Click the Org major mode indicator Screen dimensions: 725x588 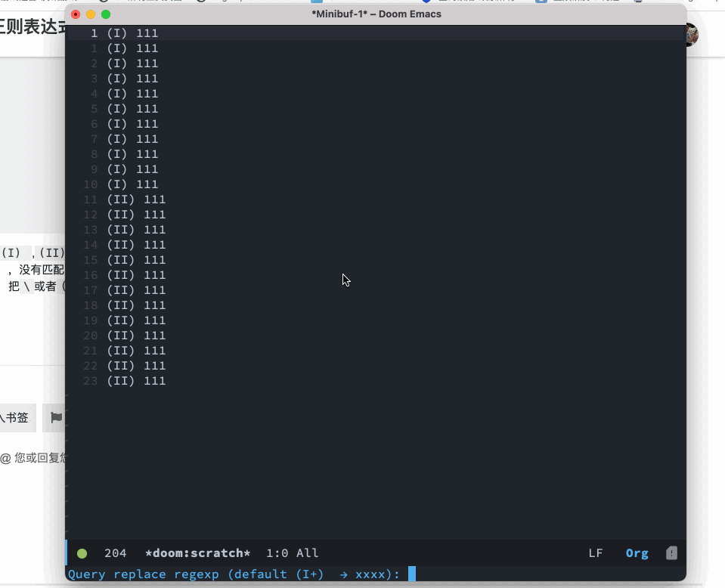click(637, 553)
